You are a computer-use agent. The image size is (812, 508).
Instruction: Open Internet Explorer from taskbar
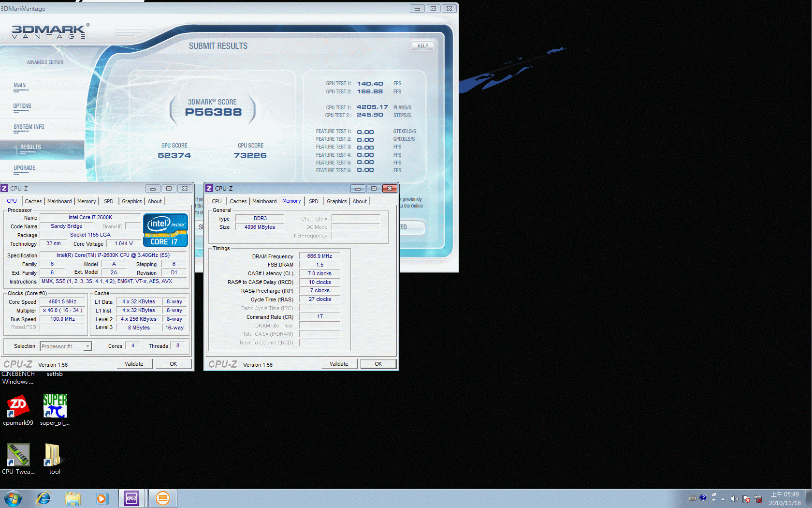click(x=43, y=498)
